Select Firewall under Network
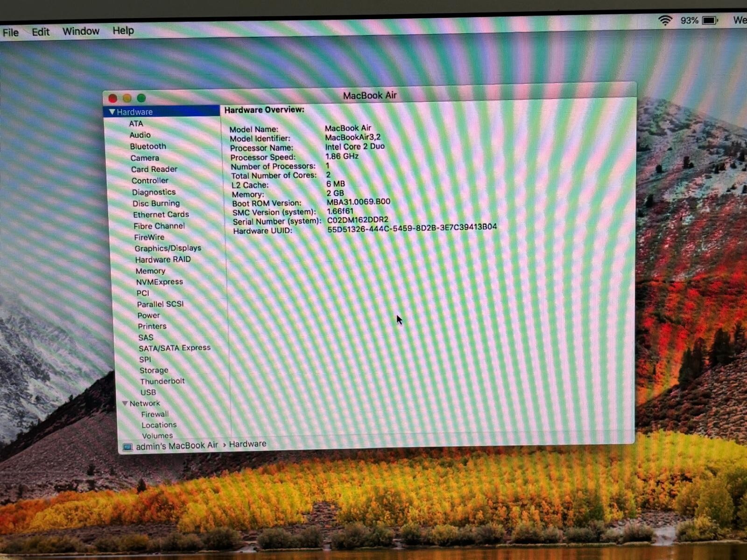The width and height of the screenshot is (747, 560). (155, 414)
